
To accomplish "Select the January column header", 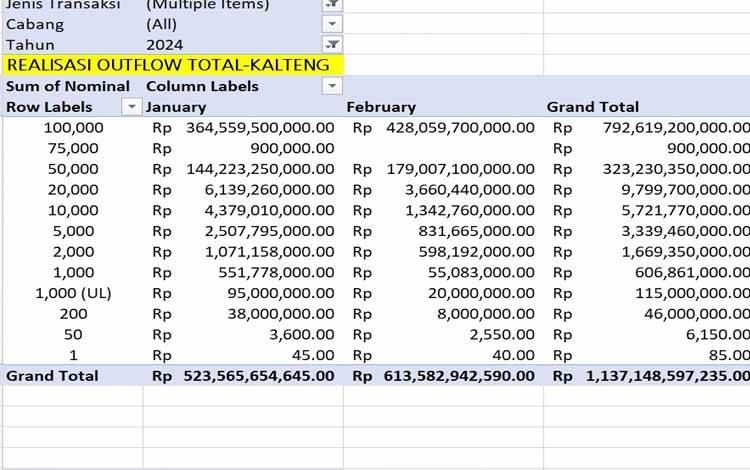I will (x=176, y=107).
